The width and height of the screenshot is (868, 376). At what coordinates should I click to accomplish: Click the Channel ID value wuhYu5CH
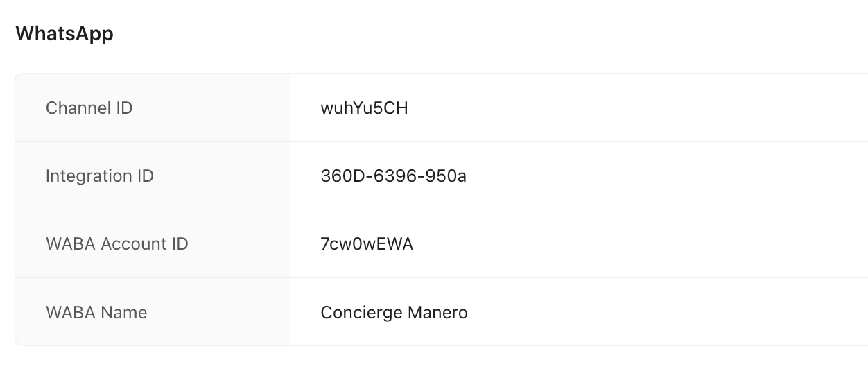[364, 108]
